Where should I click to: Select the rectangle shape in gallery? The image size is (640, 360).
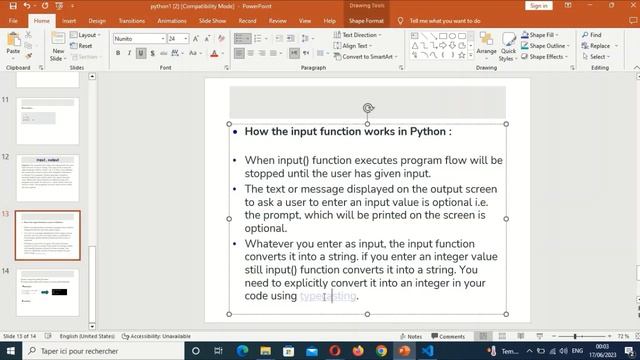click(443, 36)
